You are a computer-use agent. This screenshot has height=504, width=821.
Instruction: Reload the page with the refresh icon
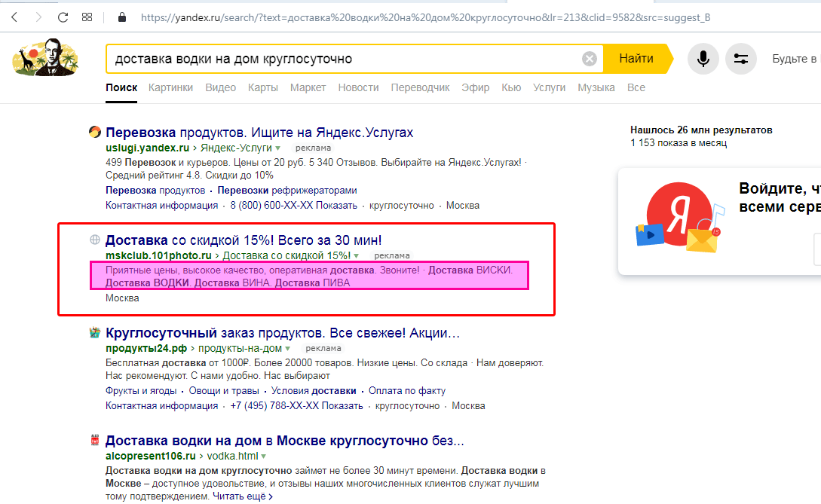click(63, 17)
